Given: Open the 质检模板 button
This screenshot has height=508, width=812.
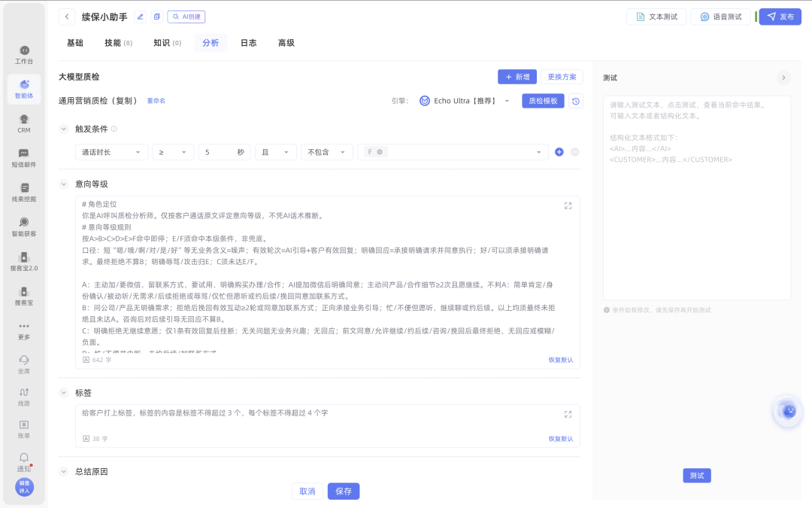Looking at the screenshot, I should 544,101.
